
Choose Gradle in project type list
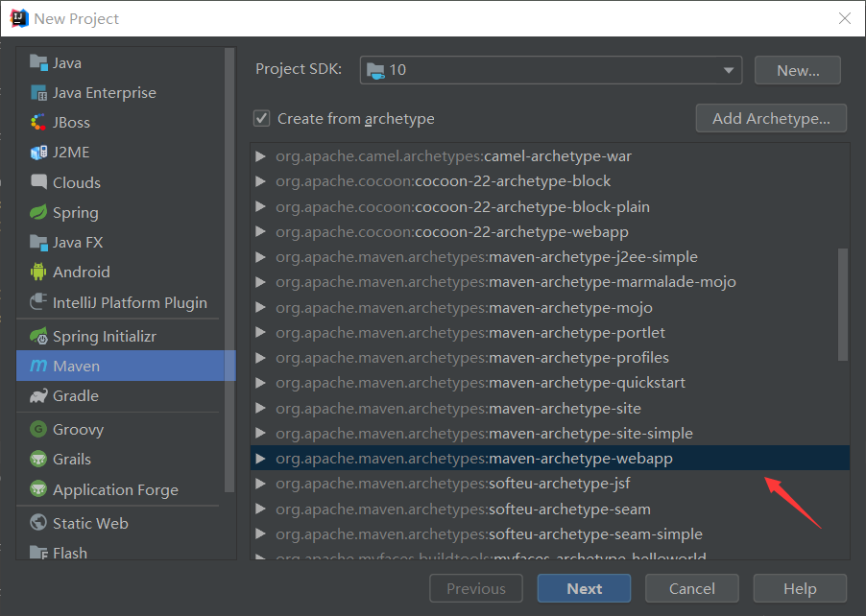76,395
